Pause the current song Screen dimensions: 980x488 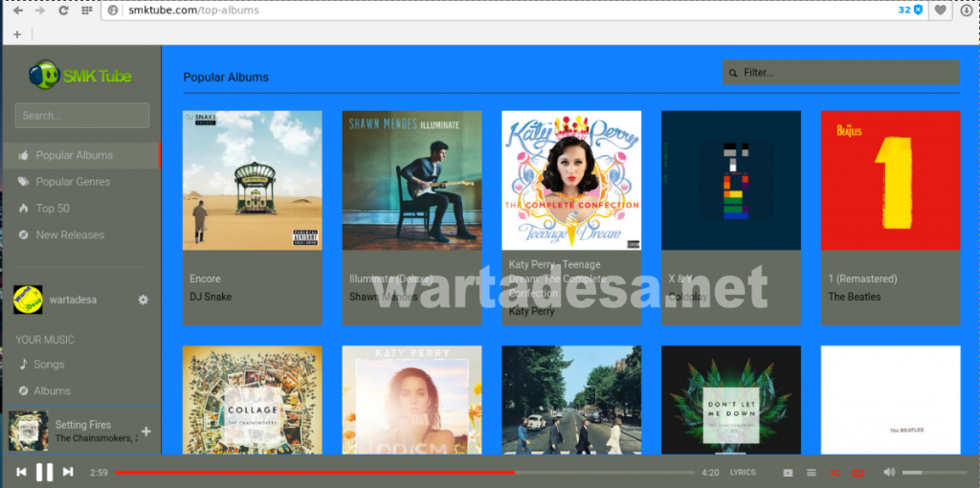[x=44, y=472]
